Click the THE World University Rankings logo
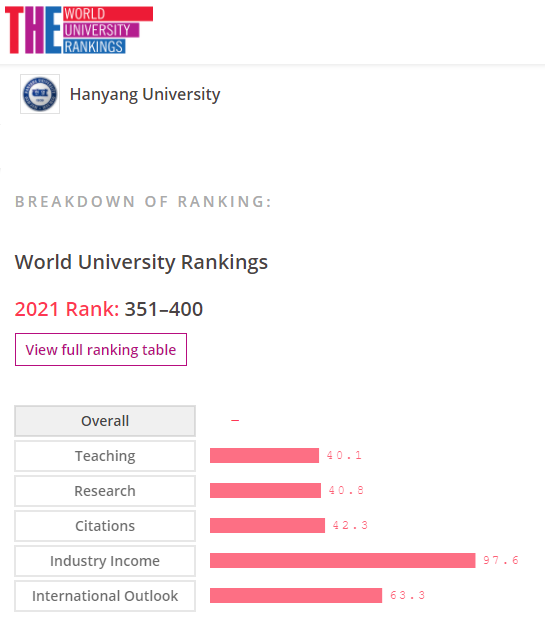Viewport: 545px width, 621px height. [x=79, y=30]
